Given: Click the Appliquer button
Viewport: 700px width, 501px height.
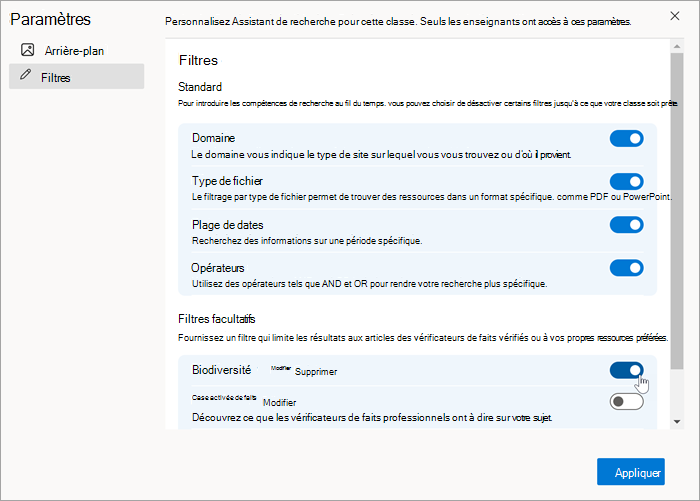Looking at the screenshot, I should pos(630,472).
